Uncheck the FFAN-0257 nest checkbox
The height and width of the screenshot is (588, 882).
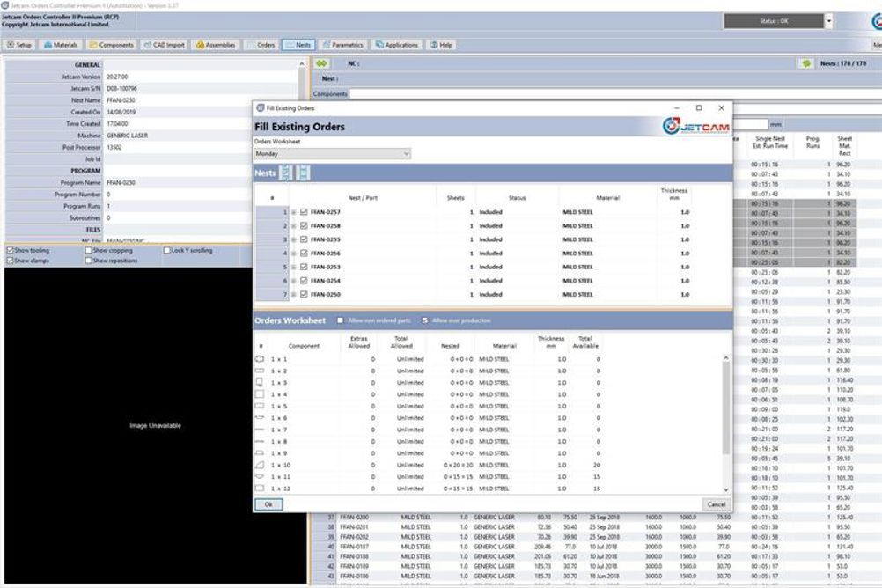point(304,212)
